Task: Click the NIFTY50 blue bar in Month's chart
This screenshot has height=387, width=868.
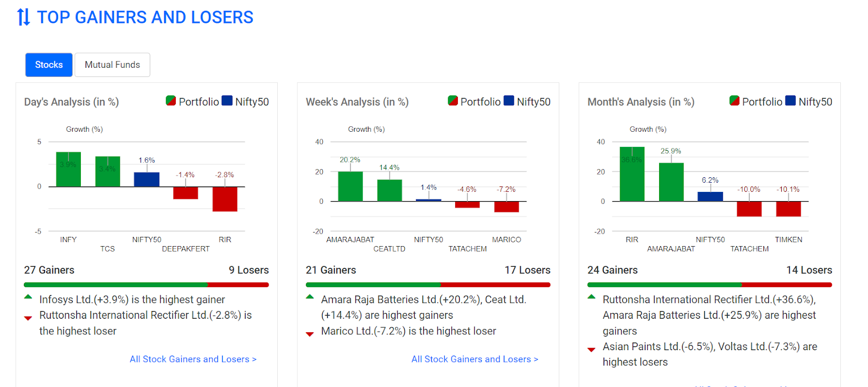Action: coord(710,197)
